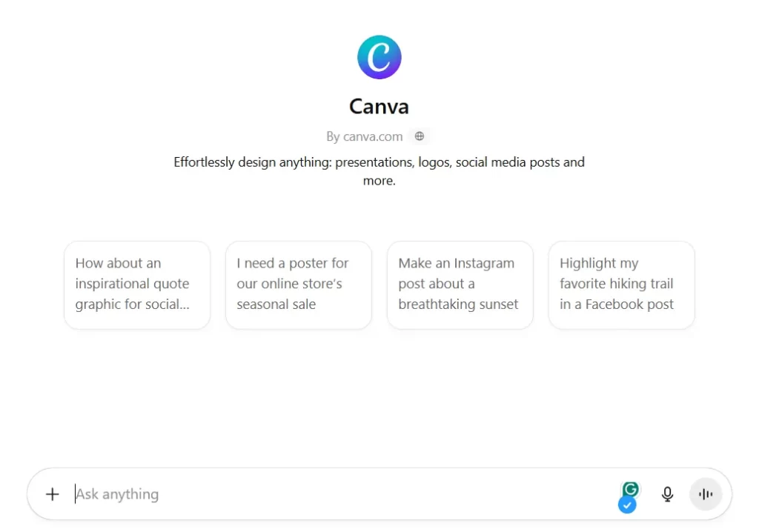
Task: Click the globe icon beside canva.com
Action: point(420,136)
